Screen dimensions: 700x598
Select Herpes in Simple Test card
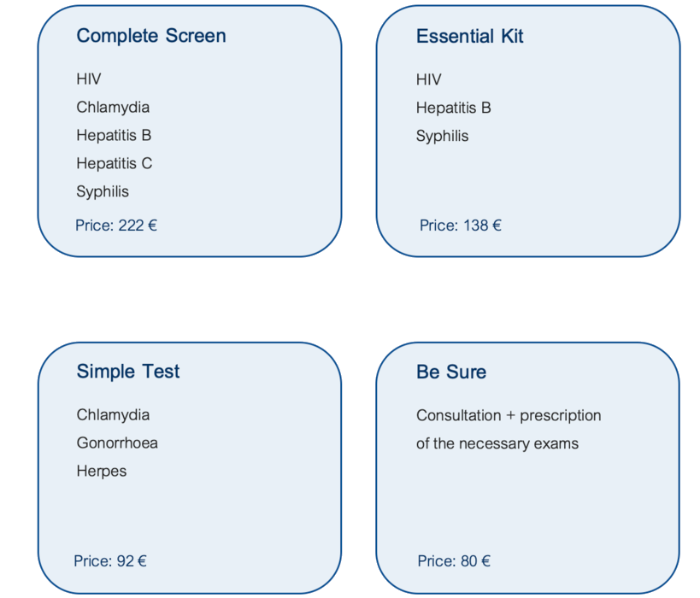pyautogui.click(x=102, y=472)
